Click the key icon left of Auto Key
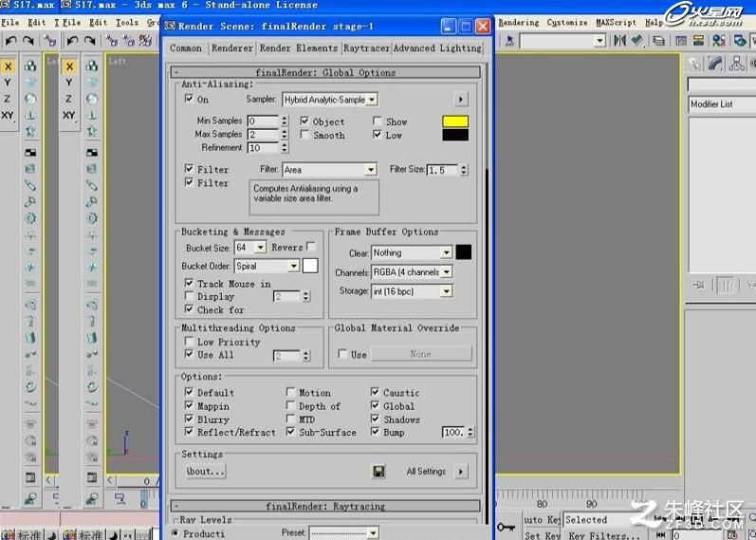Screen dimensions: 756x540 click(507, 527)
